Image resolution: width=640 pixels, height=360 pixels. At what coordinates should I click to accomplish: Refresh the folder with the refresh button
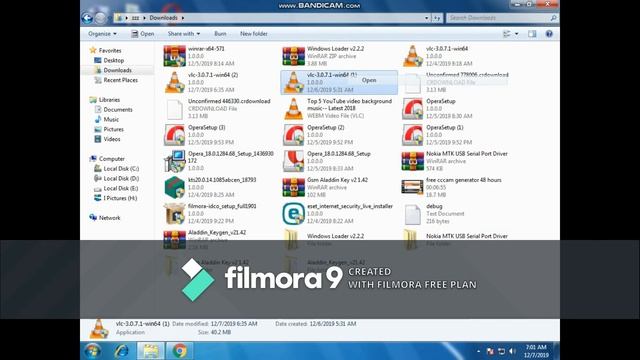(x=437, y=18)
